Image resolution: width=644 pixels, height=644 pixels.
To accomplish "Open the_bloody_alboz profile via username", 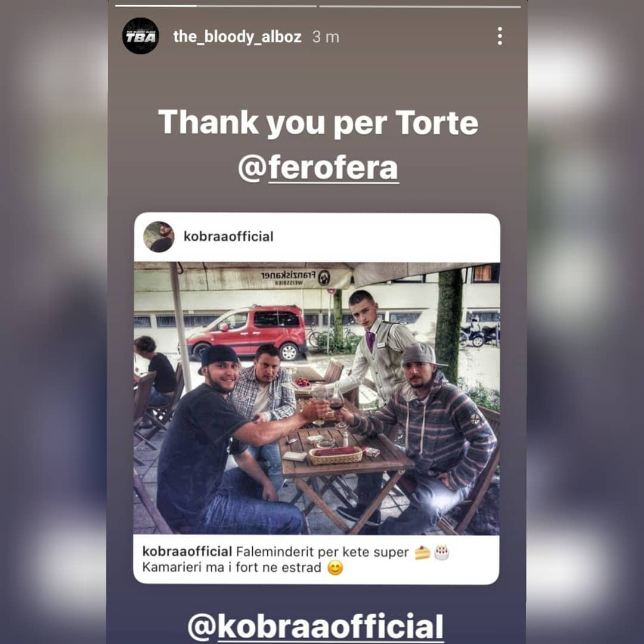I will 237,37.
